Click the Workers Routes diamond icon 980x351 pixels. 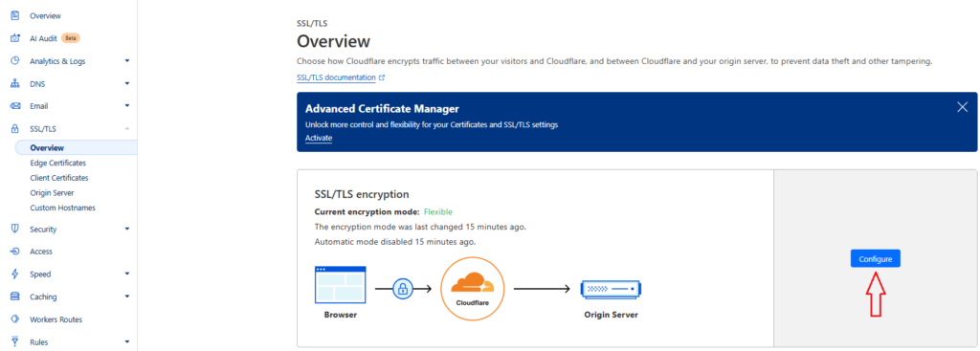[15, 319]
